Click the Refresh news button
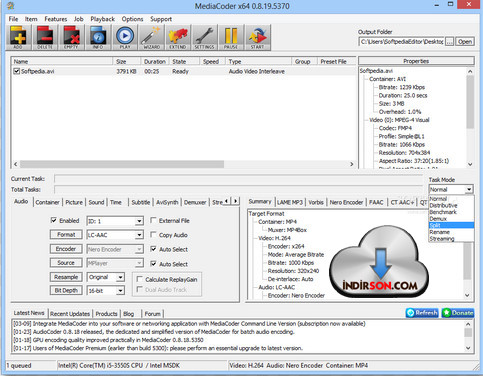This screenshot has width=483, height=376. pyautogui.click(x=422, y=313)
